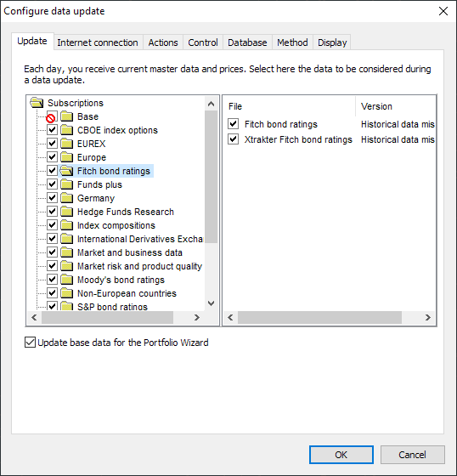Confirm with the OK button

pyautogui.click(x=341, y=455)
